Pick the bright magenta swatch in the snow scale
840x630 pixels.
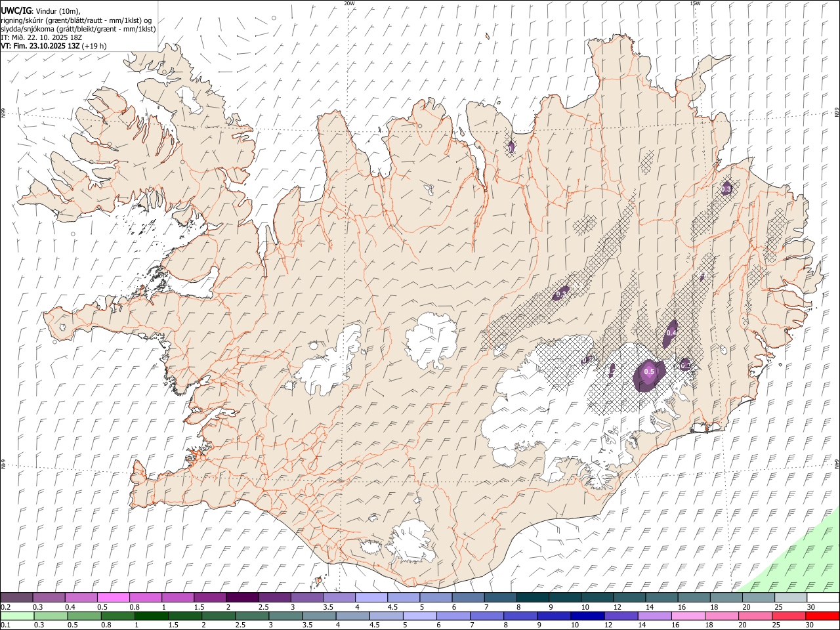pyautogui.click(x=113, y=598)
